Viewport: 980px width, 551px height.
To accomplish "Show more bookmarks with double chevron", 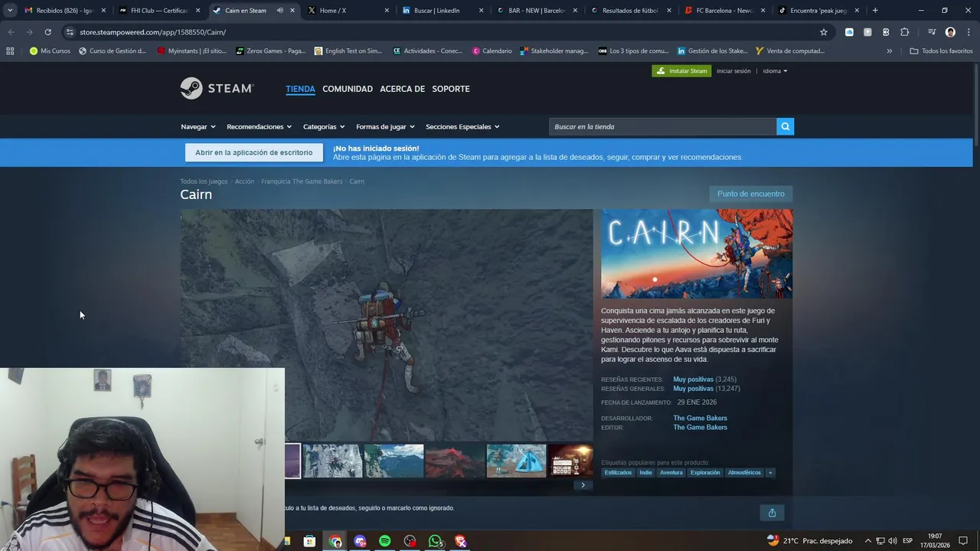I will (889, 51).
